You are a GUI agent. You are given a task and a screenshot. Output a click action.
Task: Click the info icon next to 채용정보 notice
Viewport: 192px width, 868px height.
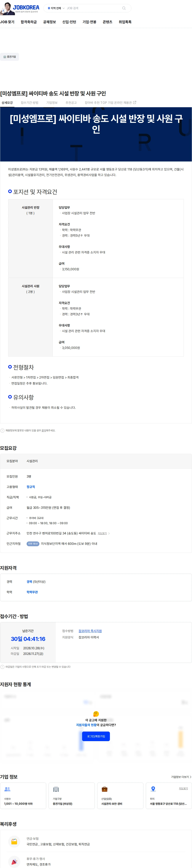tap(2, 430)
